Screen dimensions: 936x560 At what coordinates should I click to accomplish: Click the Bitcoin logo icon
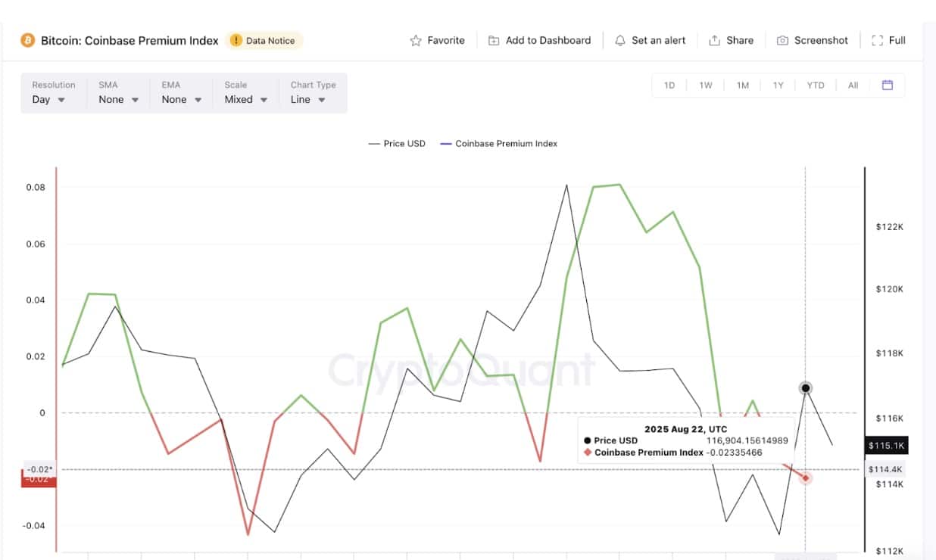coord(28,40)
